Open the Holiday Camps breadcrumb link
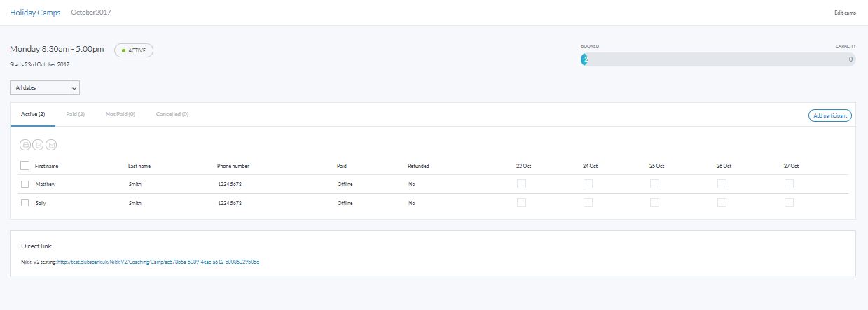 click(x=35, y=13)
